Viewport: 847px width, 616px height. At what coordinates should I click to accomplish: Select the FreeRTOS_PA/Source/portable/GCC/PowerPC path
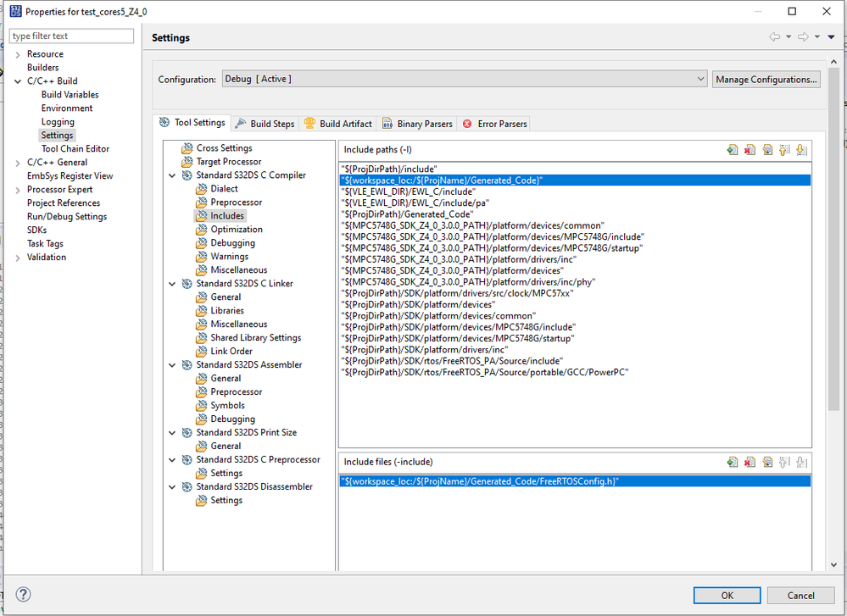[576, 373]
